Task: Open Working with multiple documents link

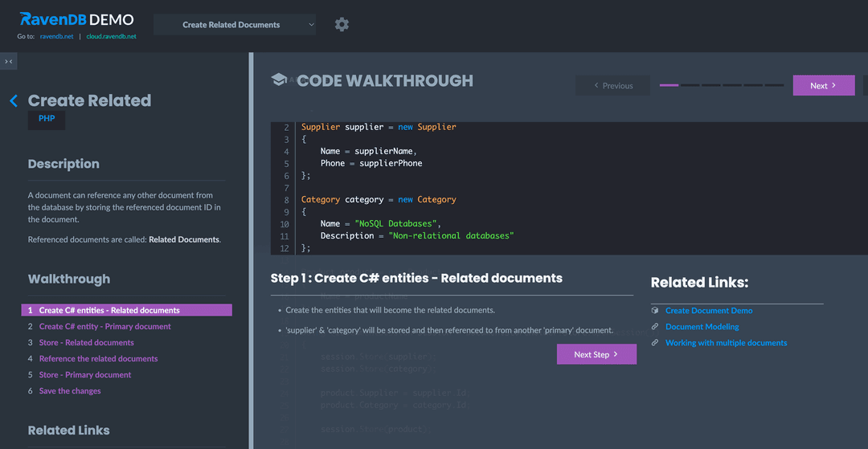Action: pos(727,343)
